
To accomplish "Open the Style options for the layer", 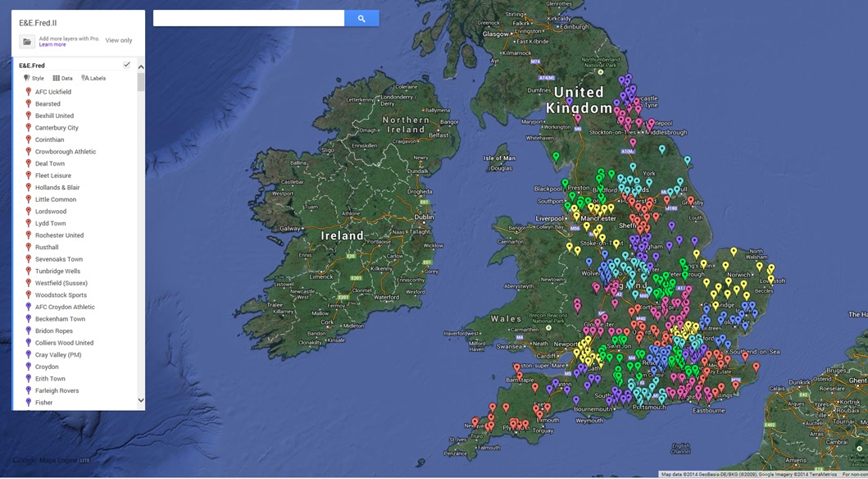I will pos(34,79).
